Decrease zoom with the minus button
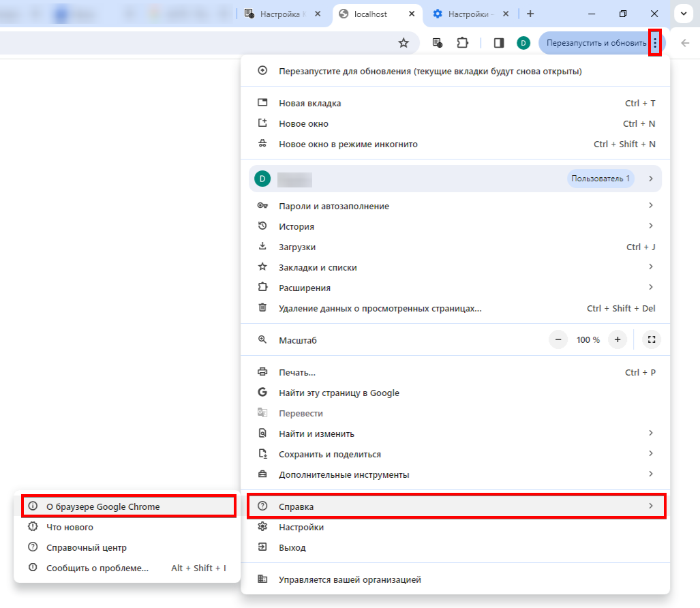 (558, 339)
